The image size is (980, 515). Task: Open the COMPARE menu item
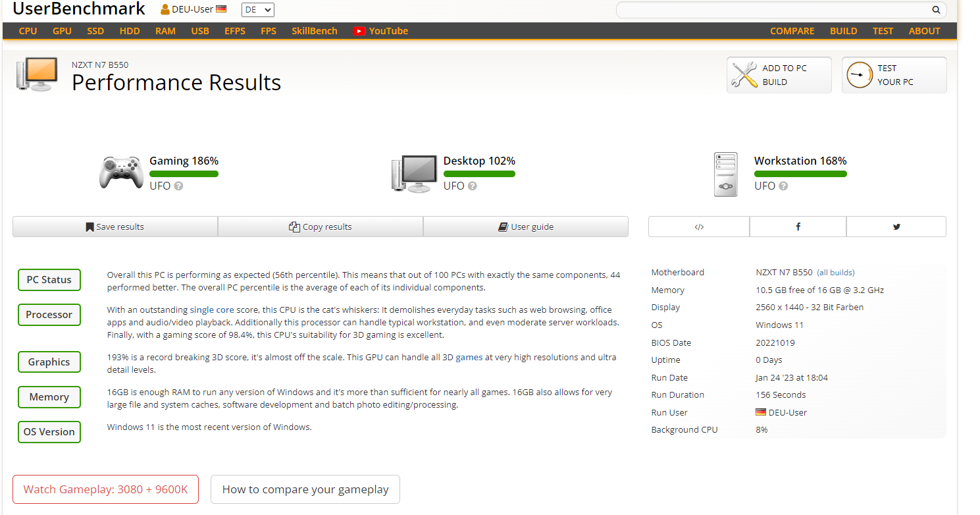792,31
